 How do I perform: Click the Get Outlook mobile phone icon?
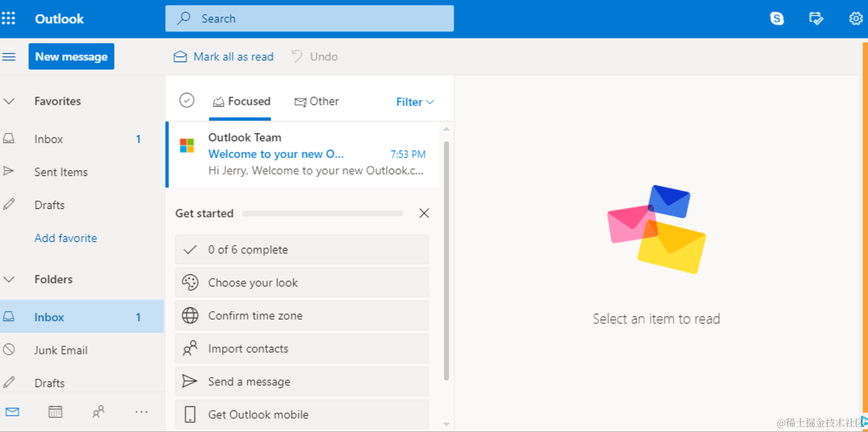(190, 414)
